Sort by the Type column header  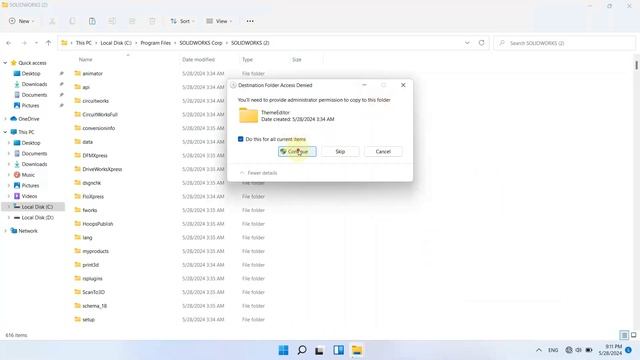click(247, 60)
